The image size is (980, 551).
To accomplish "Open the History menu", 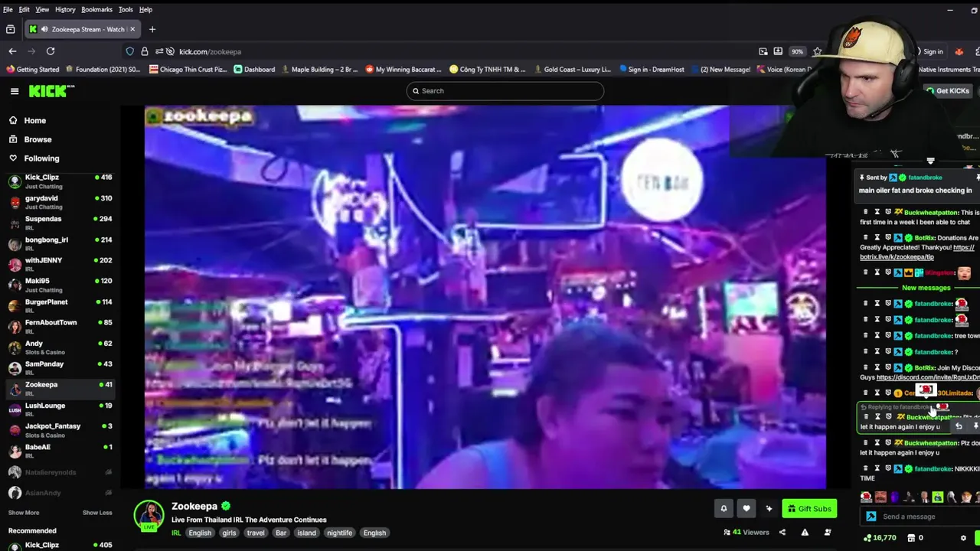I will 65,9.
